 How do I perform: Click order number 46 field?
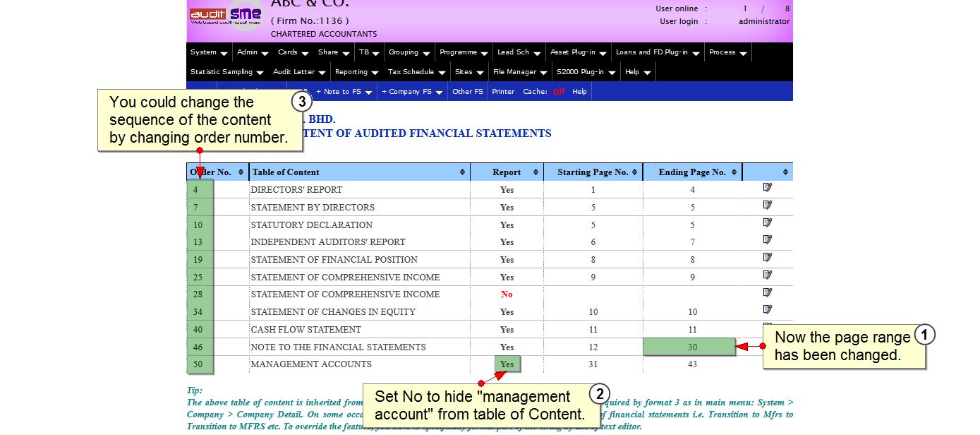coord(199,347)
